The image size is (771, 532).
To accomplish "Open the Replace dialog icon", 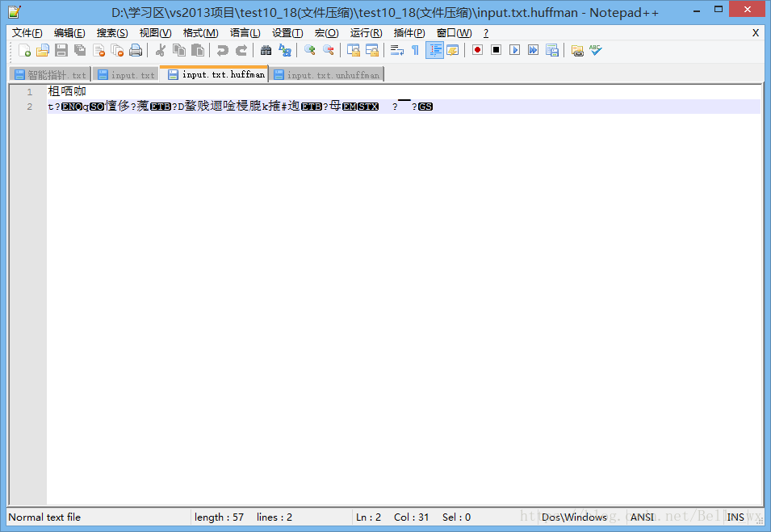I will pyautogui.click(x=285, y=50).
